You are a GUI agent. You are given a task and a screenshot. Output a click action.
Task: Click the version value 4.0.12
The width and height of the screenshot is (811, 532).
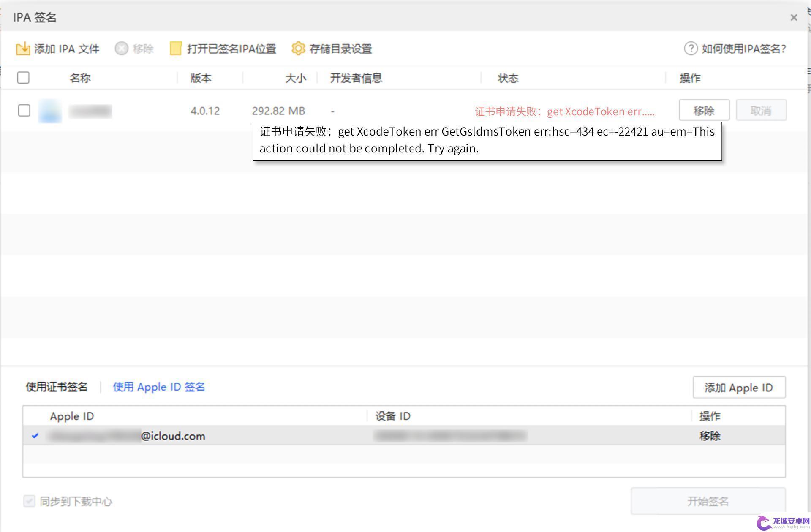(205, 111)
